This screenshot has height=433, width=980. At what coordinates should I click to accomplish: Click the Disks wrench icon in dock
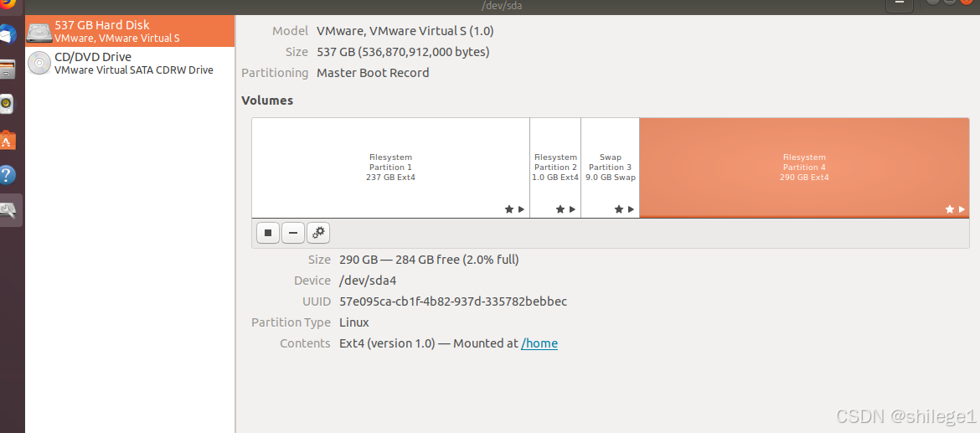point(8,210)
